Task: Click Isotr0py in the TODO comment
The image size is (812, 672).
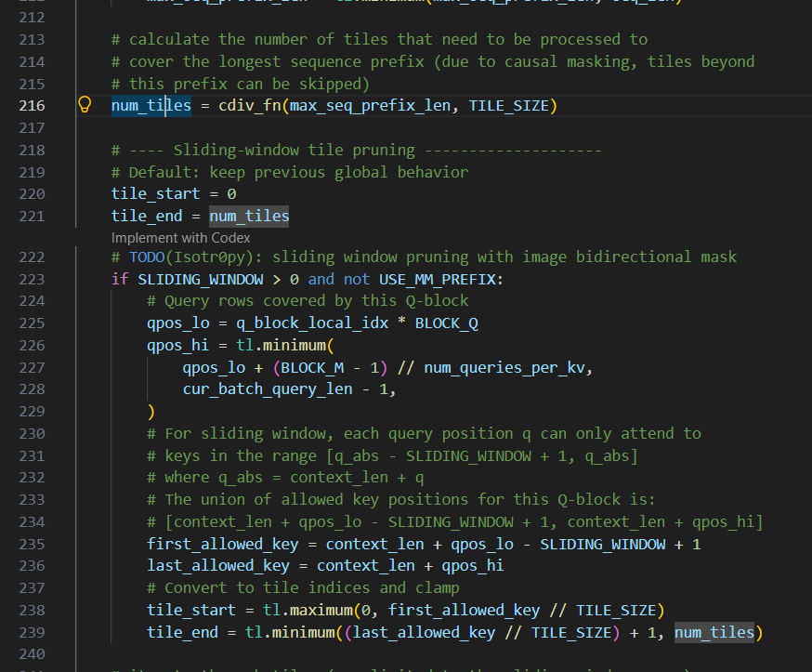Action: [209, 257]
